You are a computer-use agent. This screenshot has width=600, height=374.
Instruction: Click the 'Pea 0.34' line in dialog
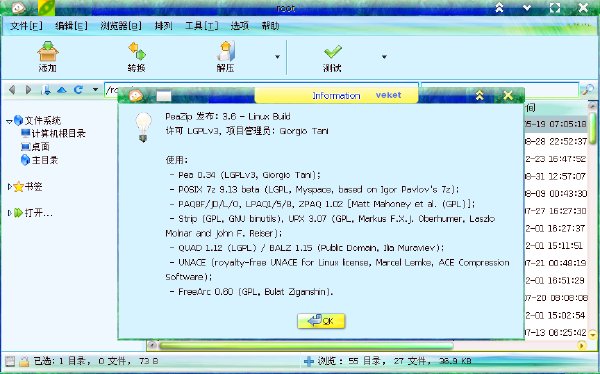click(x=245, y=175)
